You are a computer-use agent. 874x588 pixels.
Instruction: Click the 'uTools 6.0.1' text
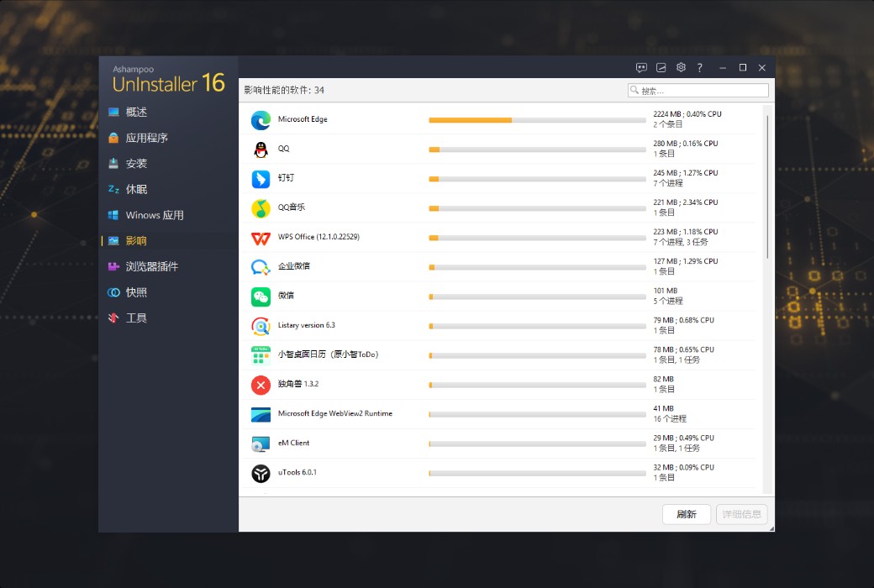[297, 473]
